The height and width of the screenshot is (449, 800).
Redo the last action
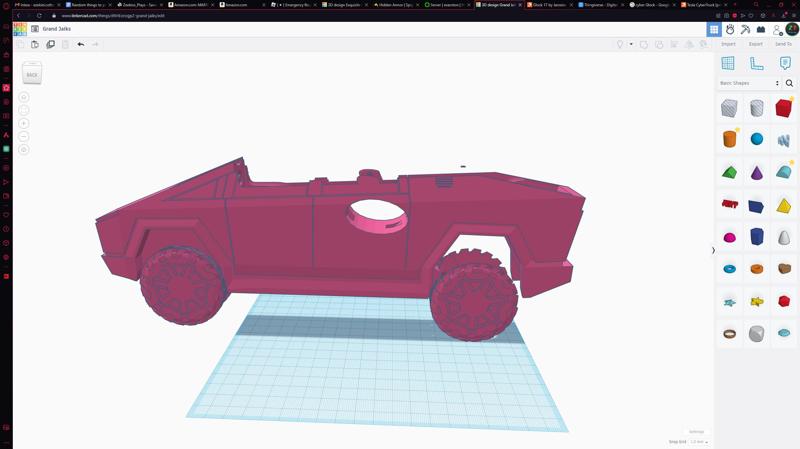(95, 44)
